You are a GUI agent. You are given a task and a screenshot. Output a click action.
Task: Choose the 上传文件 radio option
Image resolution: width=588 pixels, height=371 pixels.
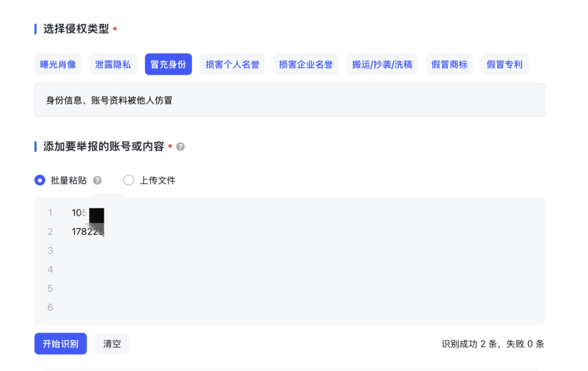point(128,181)
